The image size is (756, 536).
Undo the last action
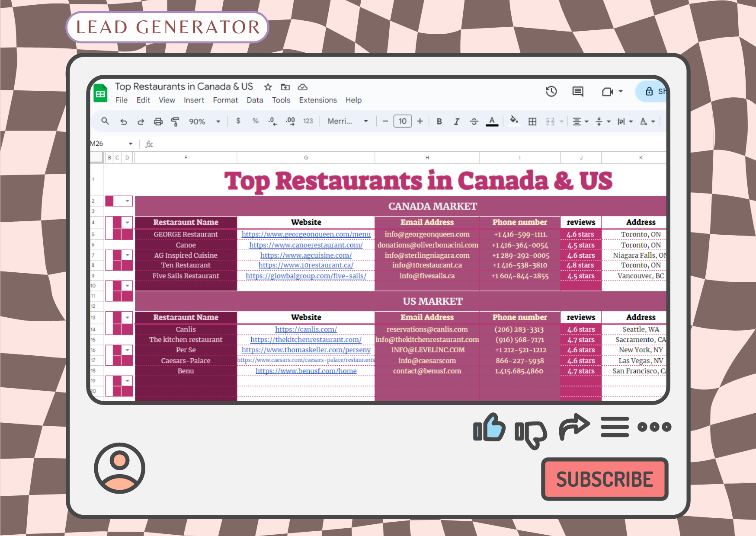(124, 121)
